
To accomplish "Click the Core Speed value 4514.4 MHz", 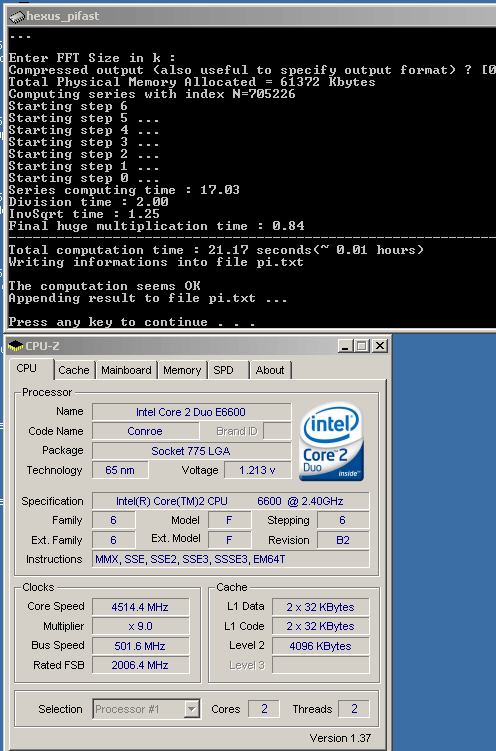I will click(141, 607).
